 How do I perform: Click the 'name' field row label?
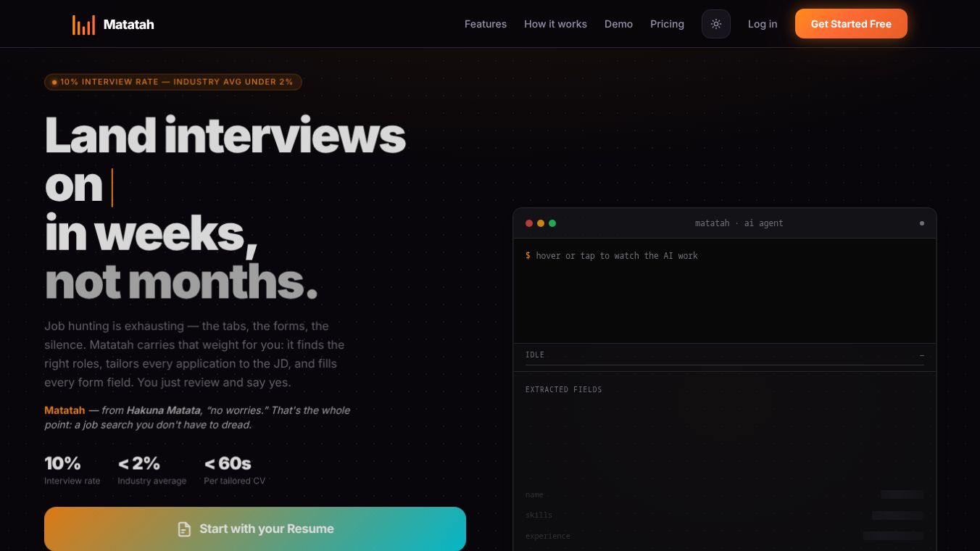pyautogui.click(x=534, y=494)
